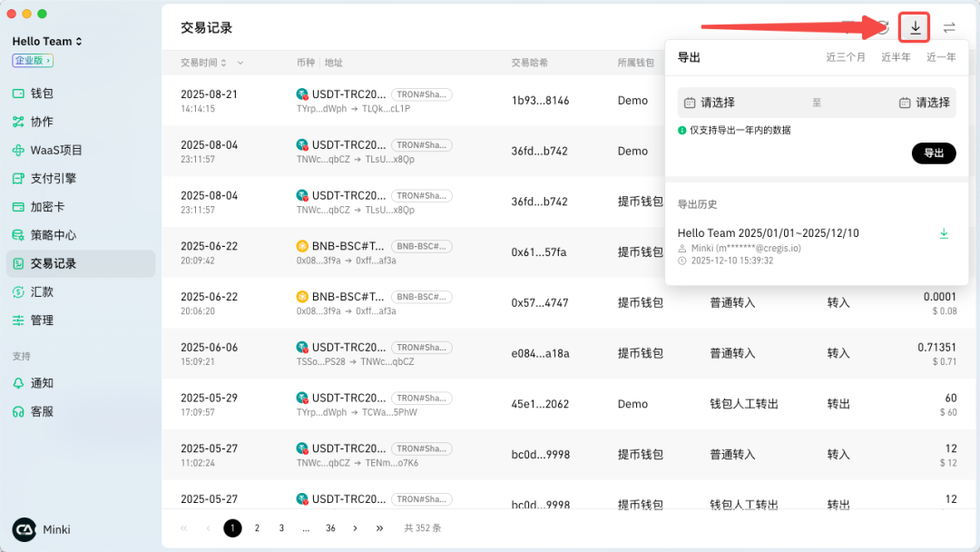Contact 客服 customer support

[42, 410]
